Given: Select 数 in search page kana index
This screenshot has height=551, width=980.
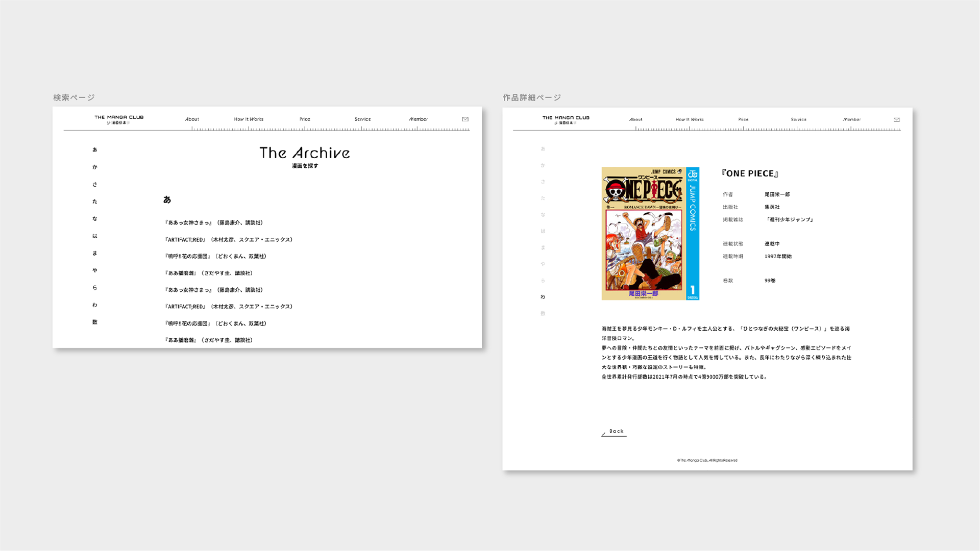Looking at the screenshot, I should (x=95, y=322).
